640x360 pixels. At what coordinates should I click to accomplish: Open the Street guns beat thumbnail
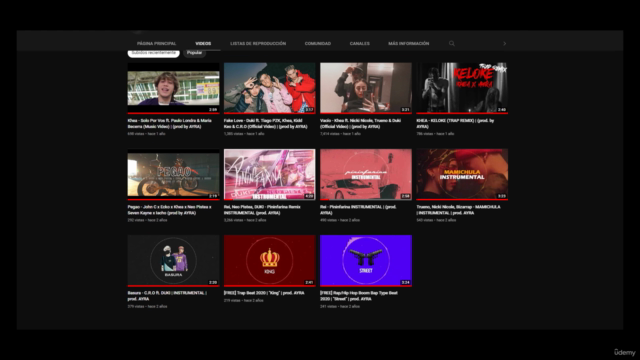click(x=366, y=260)
